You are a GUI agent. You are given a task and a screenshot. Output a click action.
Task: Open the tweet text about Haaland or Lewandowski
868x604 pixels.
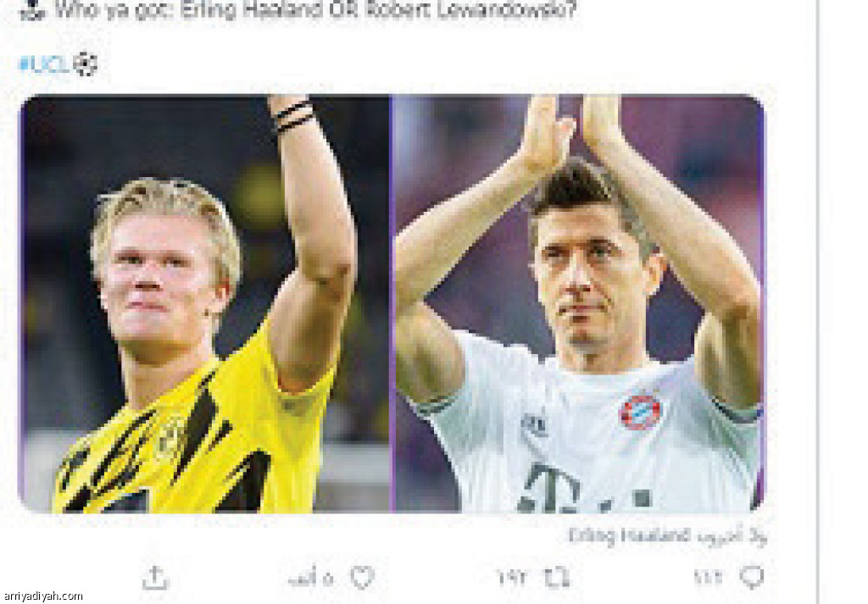pyautogui.click(x=315, y=10)
